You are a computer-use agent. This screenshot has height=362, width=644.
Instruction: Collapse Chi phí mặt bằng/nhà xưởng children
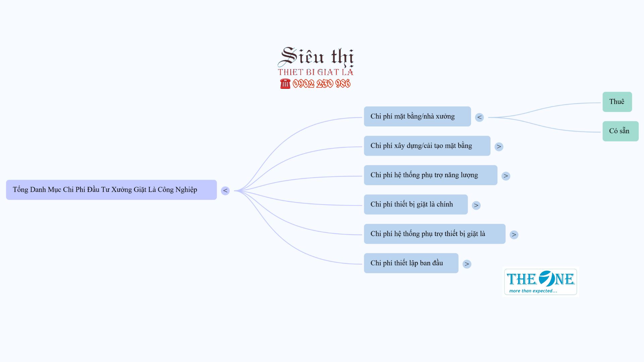click(479, 117)
